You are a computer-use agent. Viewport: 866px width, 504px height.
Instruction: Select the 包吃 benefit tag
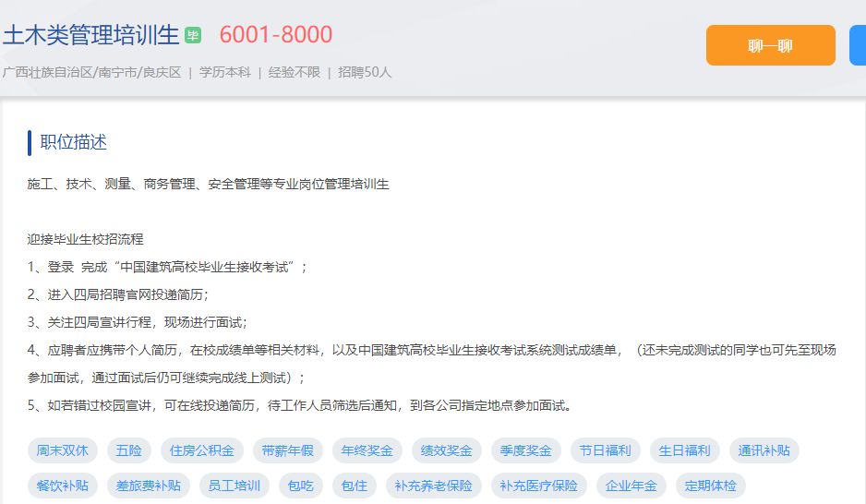(300, 486)
